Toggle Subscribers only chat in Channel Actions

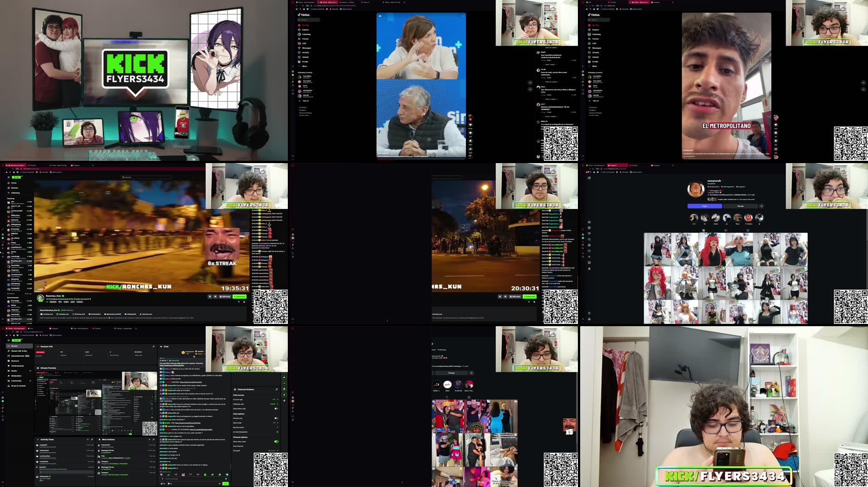[x=276, y=409]
